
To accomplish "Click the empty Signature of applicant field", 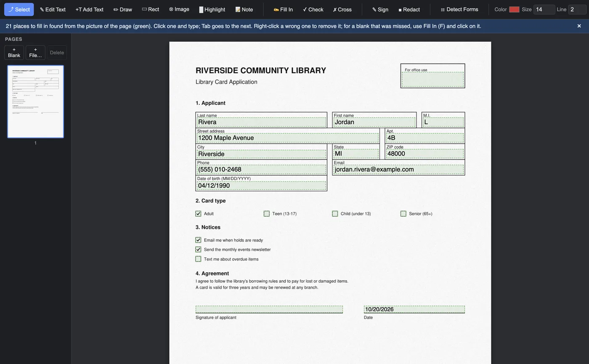I will [x=269, y=309].
